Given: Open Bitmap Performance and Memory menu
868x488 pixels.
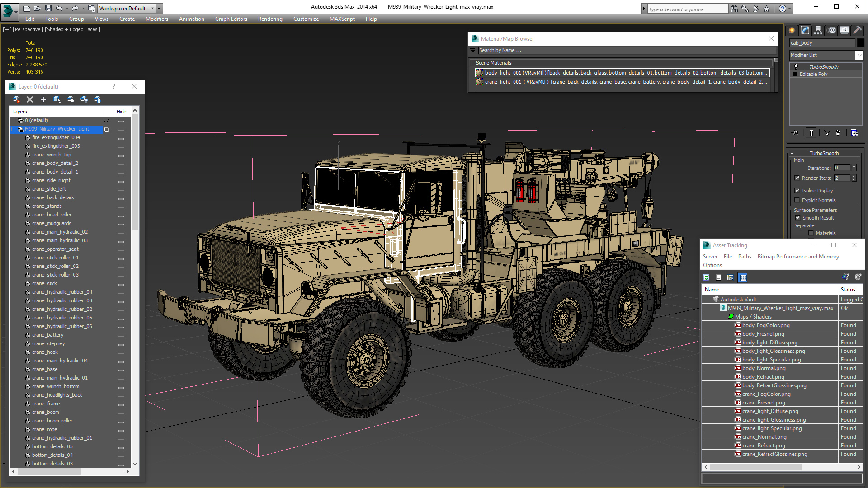Looking at the screenshot, I should (798, 257).
